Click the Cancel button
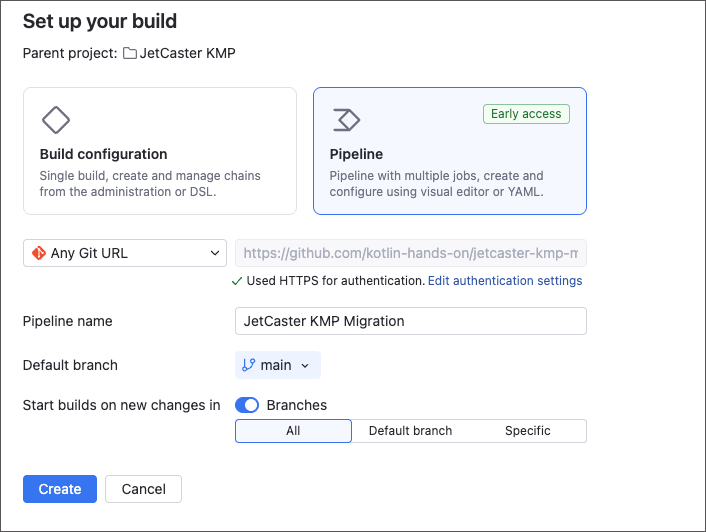The height and width of the screenshot is (532, 706). pos(144,489)
